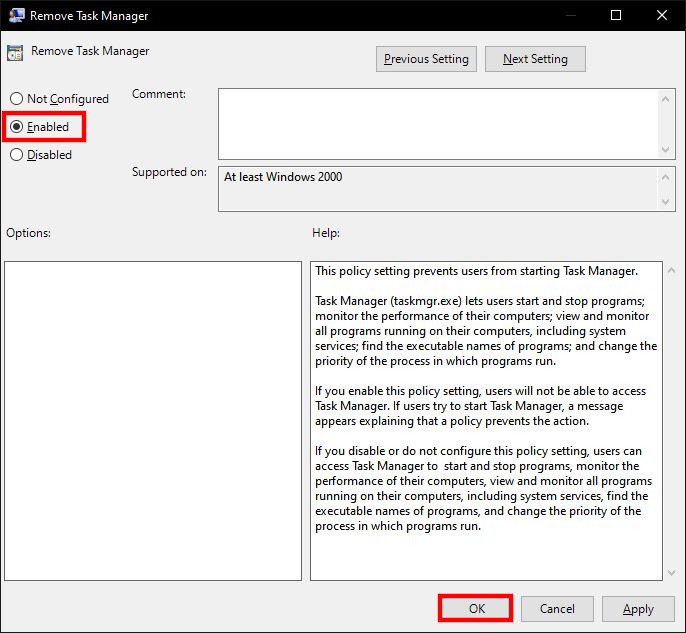Viewport: 686px width, 633px height.
Task: Click the title bar window icon
Action: [17, 15]
